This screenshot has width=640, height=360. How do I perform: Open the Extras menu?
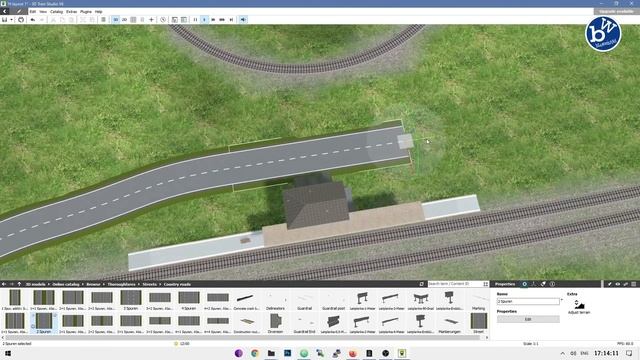pos(71,11)
